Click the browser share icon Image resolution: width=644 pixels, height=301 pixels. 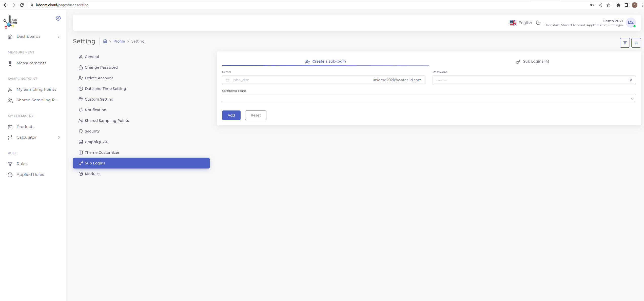click(600, 5)
